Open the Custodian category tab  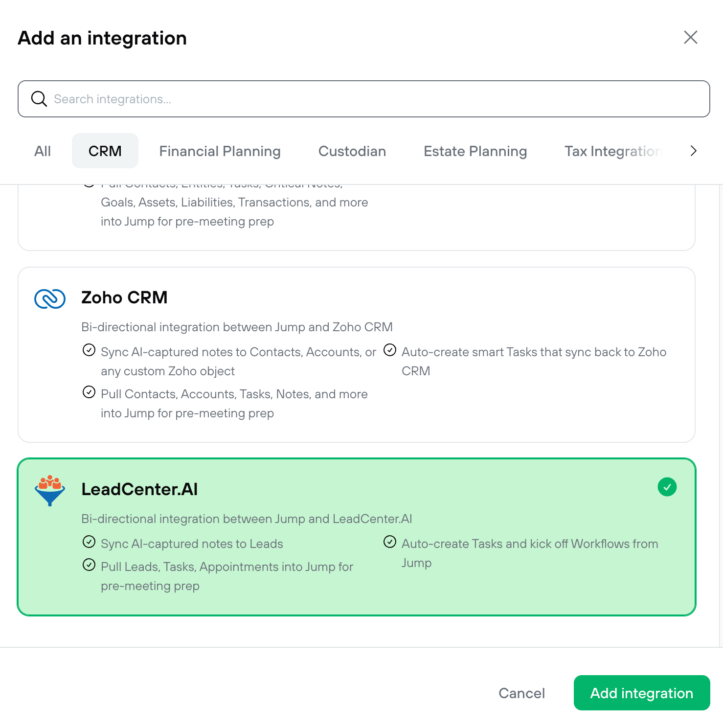pyautogui.click(x=352, y=151)
